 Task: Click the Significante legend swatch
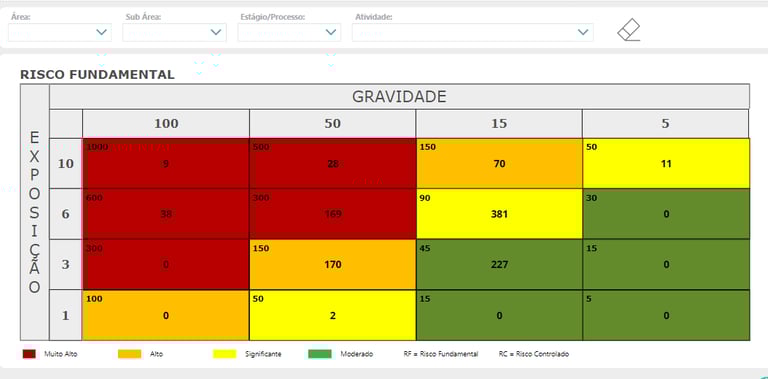tap(224, 354)
